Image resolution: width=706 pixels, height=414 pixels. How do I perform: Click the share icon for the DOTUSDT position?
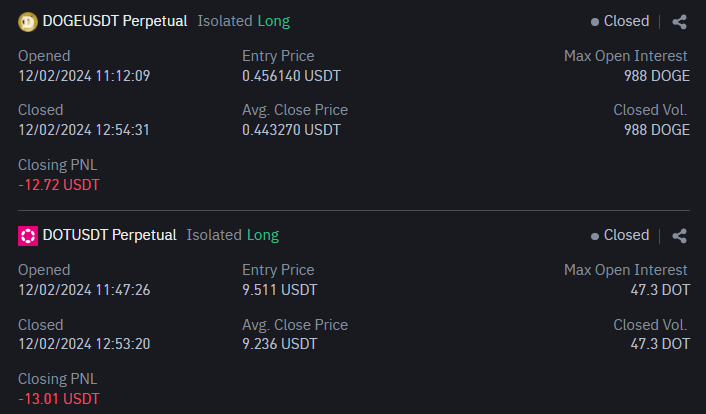click(679, 236)
